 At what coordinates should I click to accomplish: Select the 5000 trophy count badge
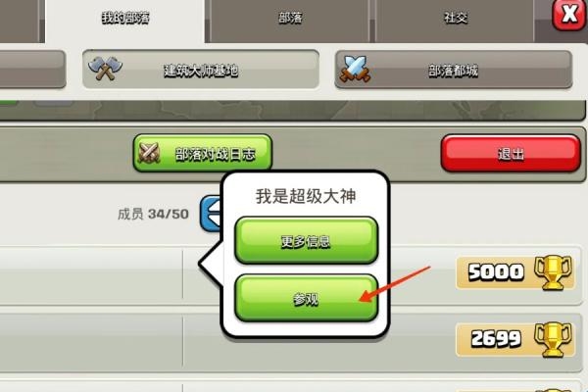515,272
